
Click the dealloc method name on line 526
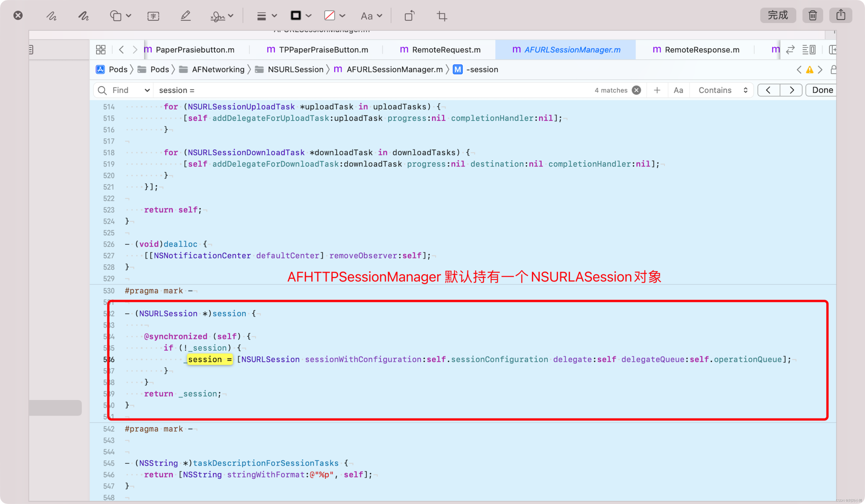click(181, 244)
